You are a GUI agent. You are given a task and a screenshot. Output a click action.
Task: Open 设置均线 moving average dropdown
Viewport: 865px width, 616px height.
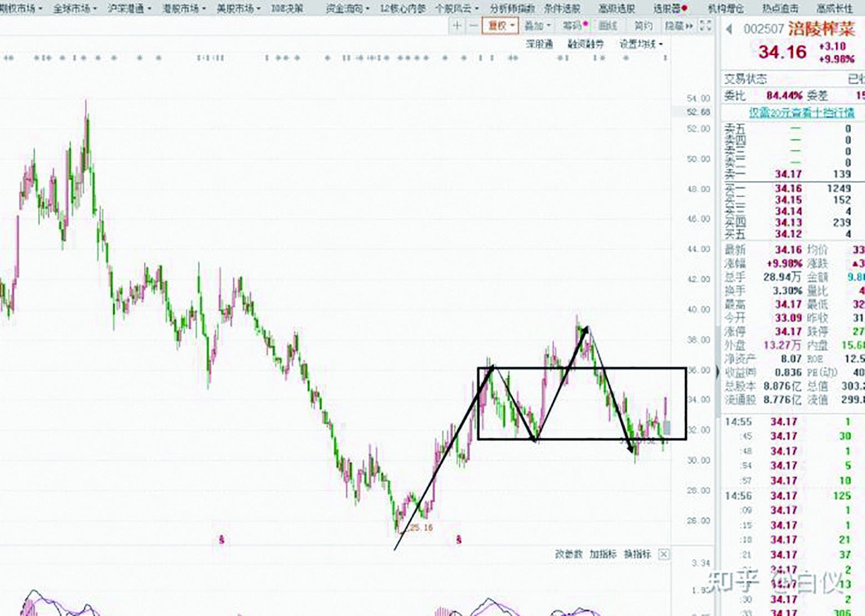click(x=641, y=44)
